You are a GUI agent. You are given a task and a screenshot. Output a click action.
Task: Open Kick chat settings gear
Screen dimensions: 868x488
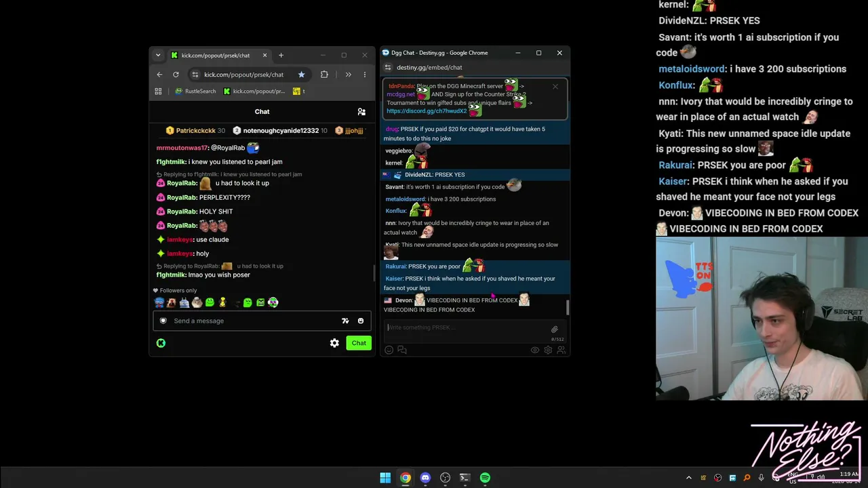coord(334,343)
